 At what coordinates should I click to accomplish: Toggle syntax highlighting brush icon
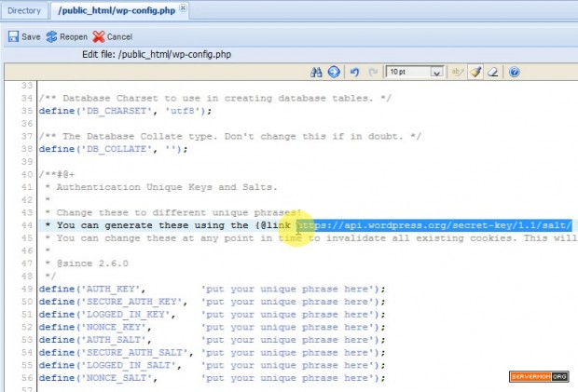pyautogui.click(x=475, y=72)
